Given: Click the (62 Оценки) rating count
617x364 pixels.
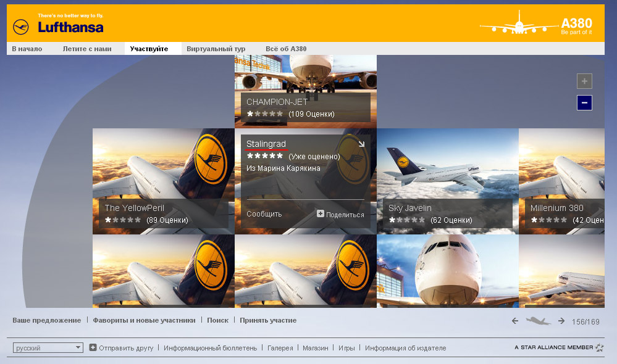Looking at the screenshot, I should click(451, 220).
